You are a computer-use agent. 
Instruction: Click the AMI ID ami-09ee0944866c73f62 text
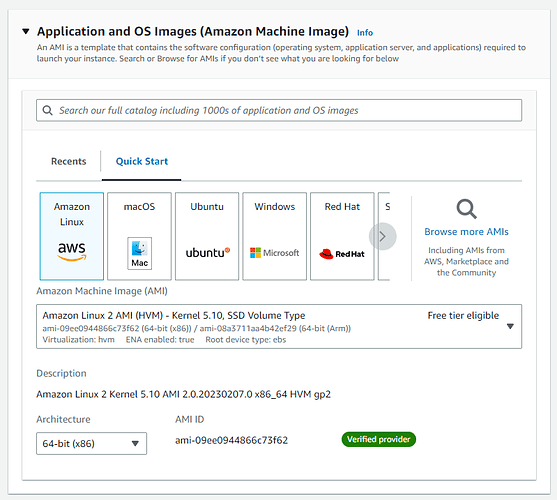pos(231,440)
